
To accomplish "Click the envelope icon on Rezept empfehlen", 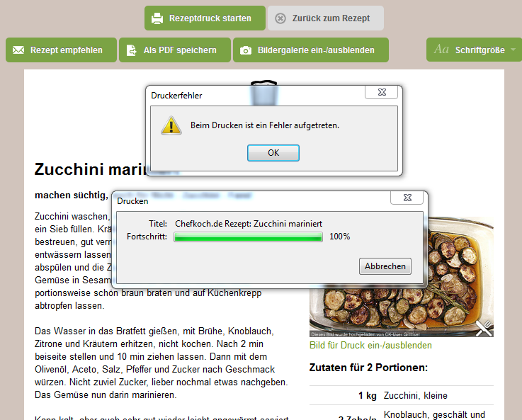I will 18,50.
